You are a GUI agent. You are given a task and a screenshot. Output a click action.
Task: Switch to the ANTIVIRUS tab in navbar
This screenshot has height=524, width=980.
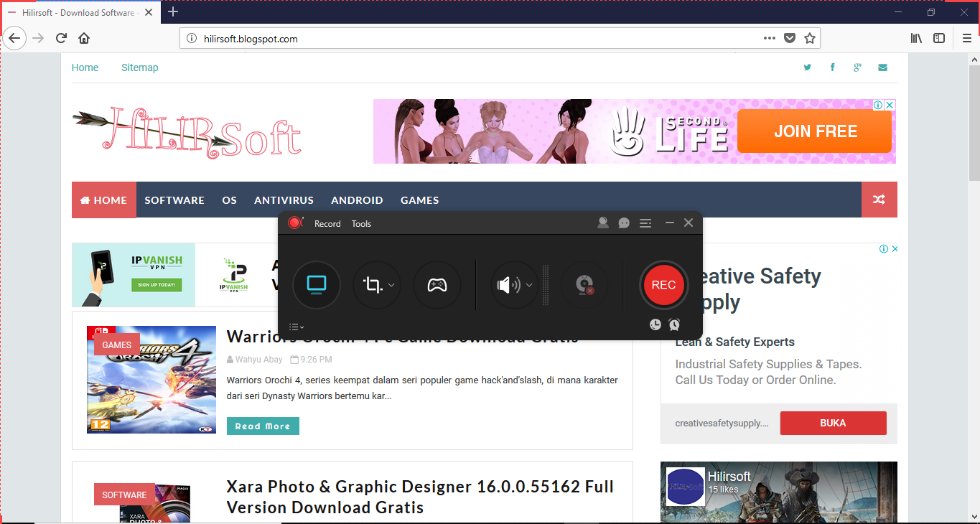coord(284,200)
